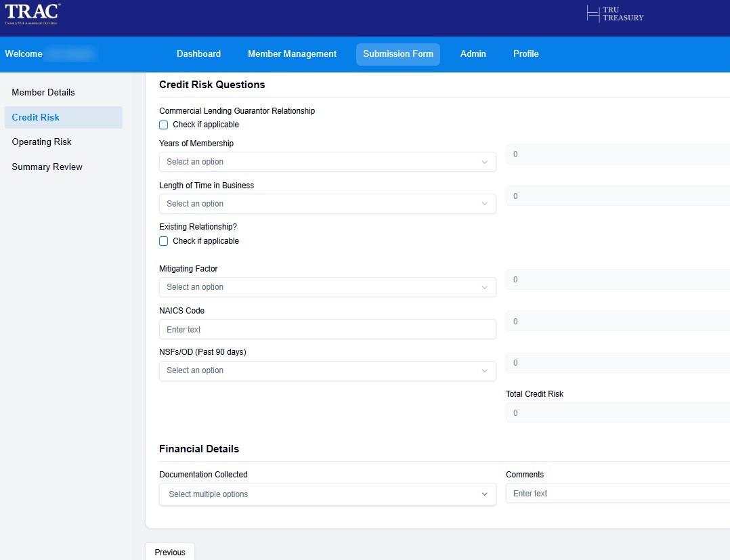Open Years of Membership dropdown
This screenshot has width=730, height=560.
tap(327, 162)
